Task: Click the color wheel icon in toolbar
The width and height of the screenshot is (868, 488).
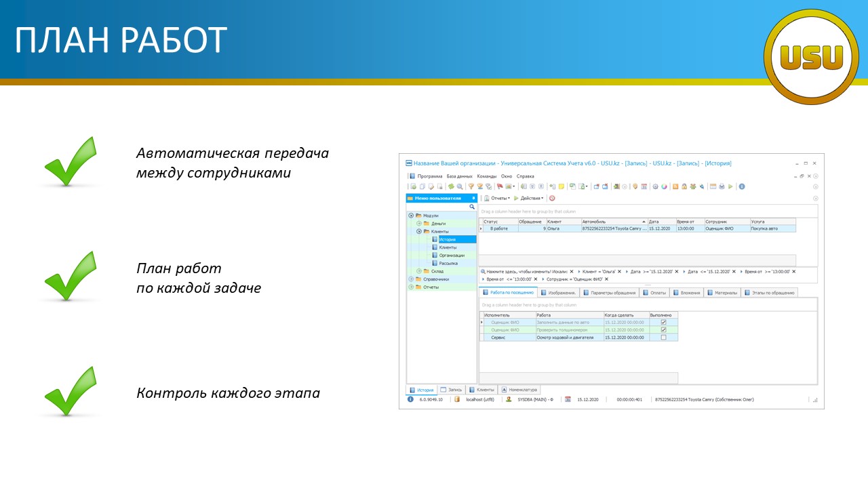Action: (664, 186)
